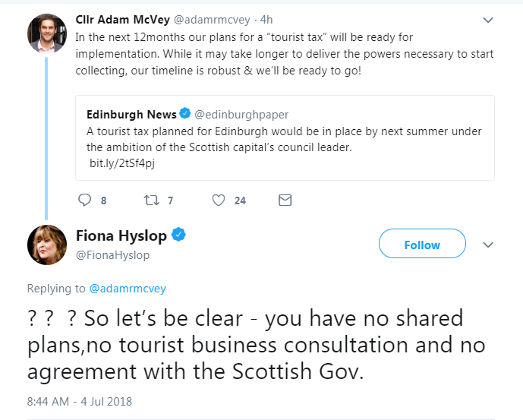523x420 pixels.
Task: Click the reply speech bubble icon
Action: 84,201
